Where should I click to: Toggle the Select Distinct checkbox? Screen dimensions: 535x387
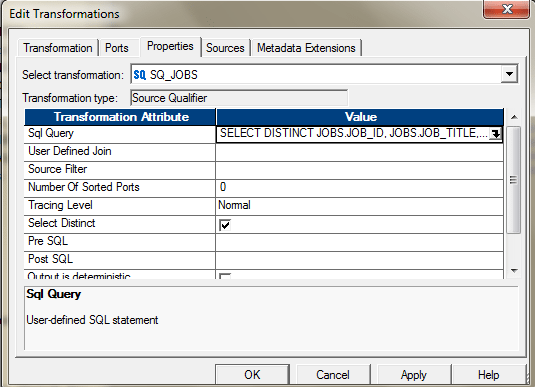225,225
